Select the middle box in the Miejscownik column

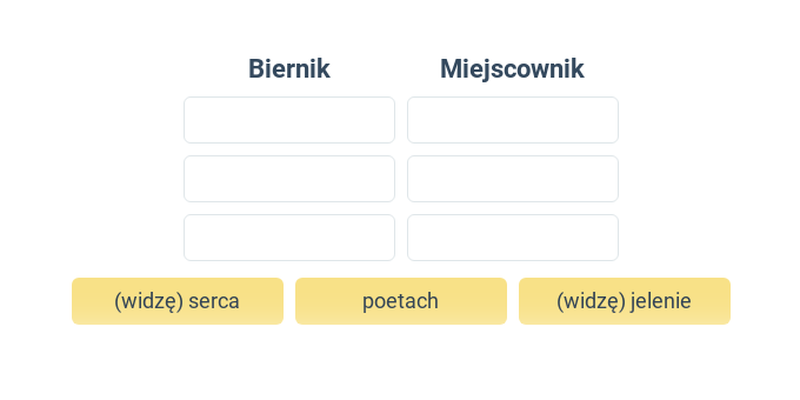pyautogui.click(x=513, y=179)
